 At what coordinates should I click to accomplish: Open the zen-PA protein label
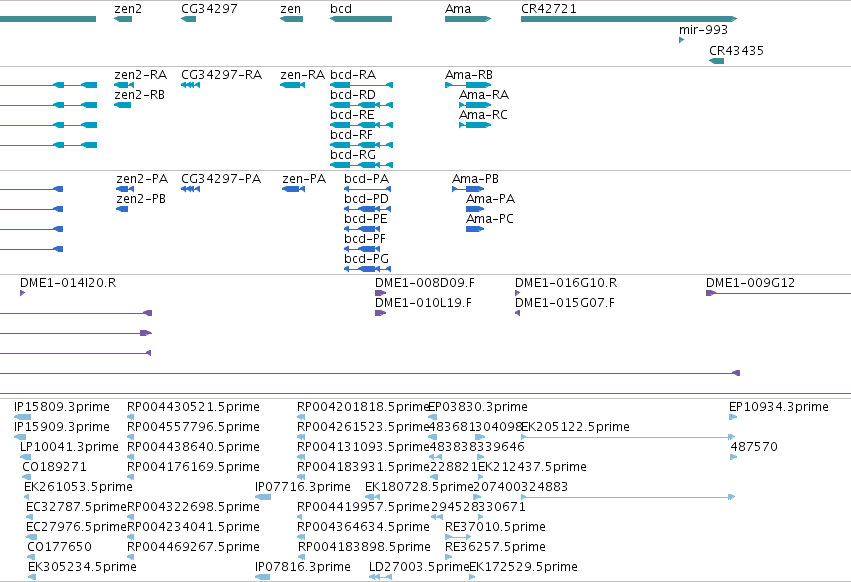304,179
